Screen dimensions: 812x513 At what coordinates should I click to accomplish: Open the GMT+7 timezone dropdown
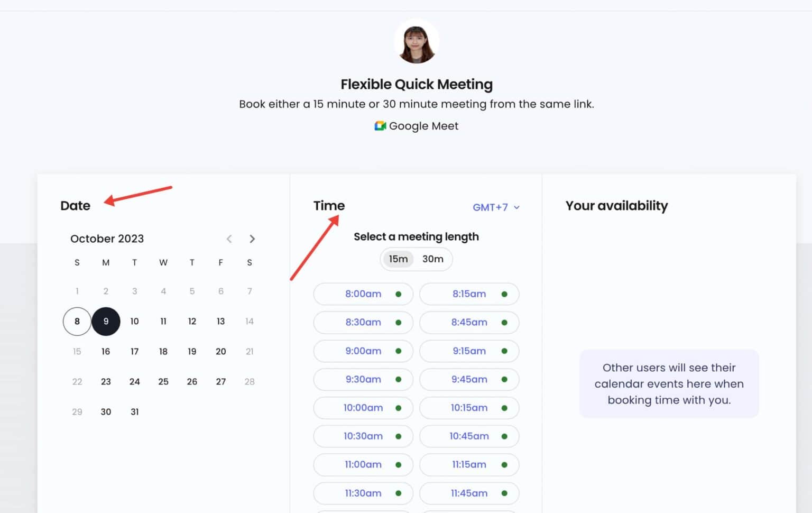(496, 207)
